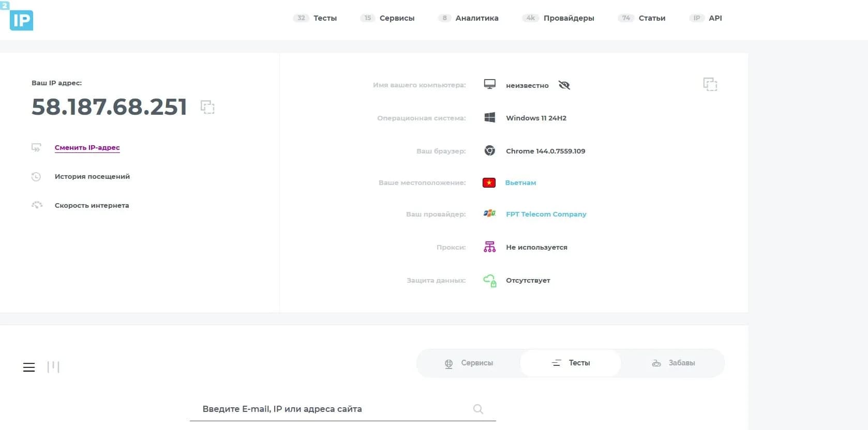Click the proxy network icon
Viewport: 868px width, 430px height.
[489, 247]
